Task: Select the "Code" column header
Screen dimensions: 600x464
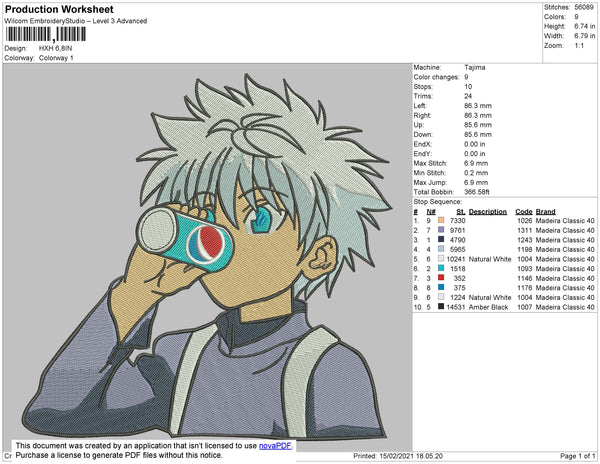Action: coord(524,212)
